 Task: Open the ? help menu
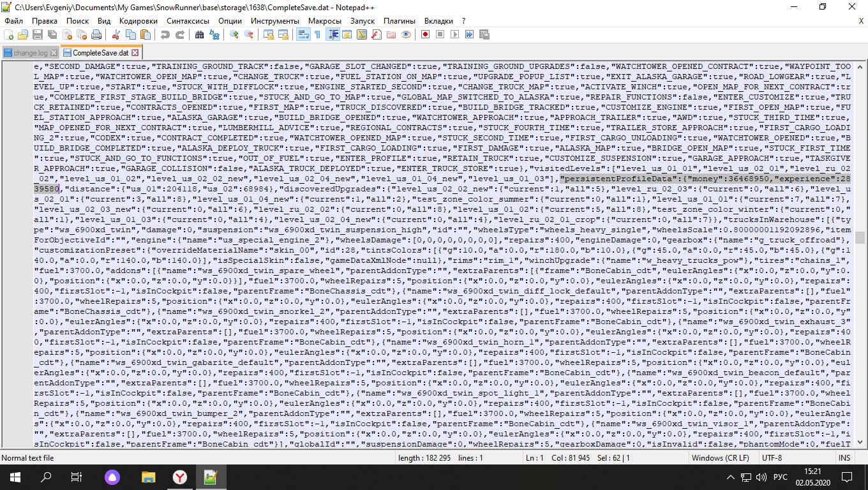464,20
